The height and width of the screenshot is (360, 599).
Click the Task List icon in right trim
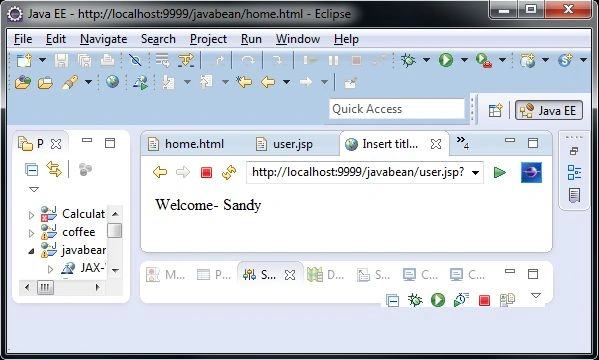click(x=574, y=195)
